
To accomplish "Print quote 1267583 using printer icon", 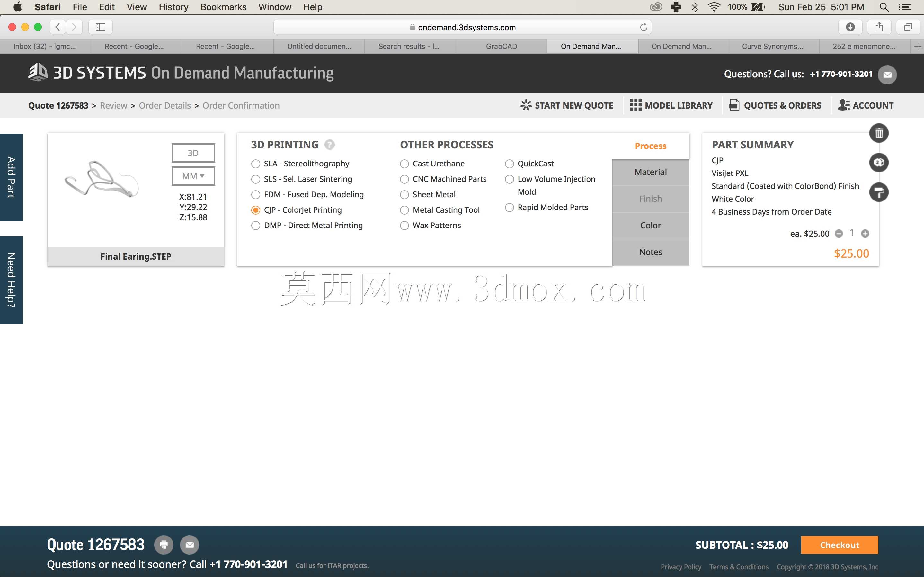I will click(x=164, y=545).
